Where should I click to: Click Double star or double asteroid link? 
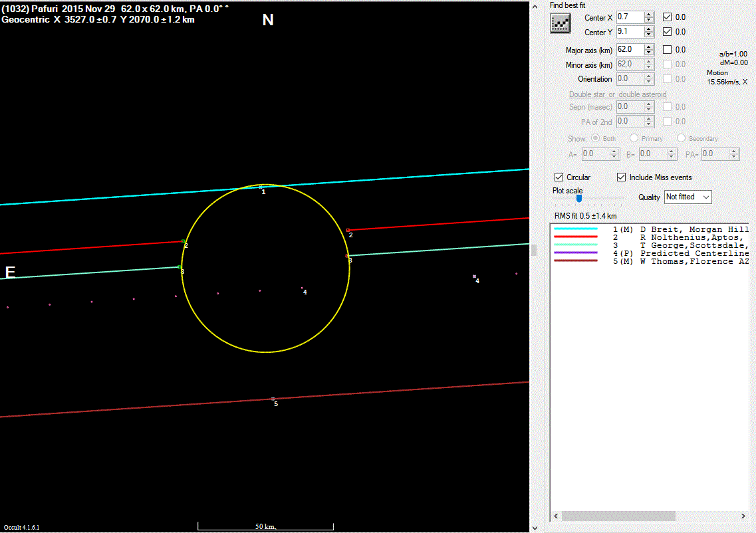618,94
